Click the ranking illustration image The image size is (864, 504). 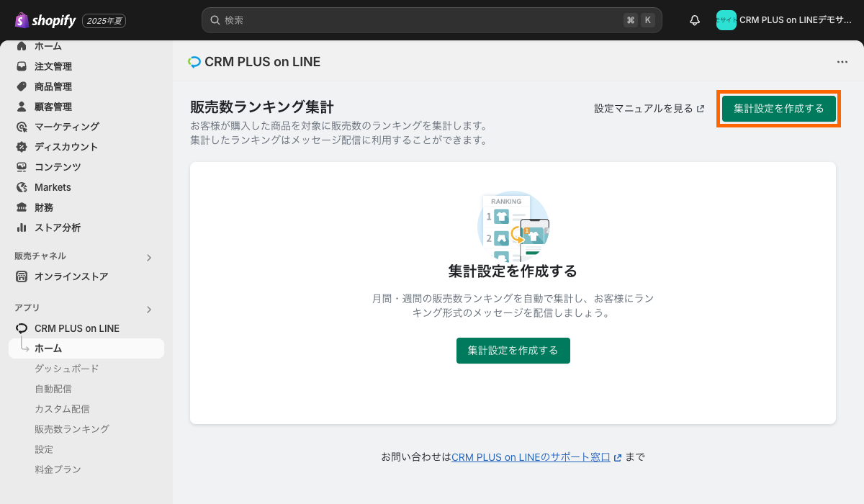pyautogui.click(x=513, y=225)
